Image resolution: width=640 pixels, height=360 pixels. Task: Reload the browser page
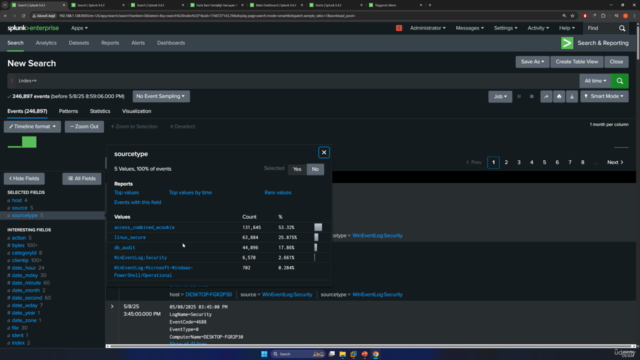(24, 16)
